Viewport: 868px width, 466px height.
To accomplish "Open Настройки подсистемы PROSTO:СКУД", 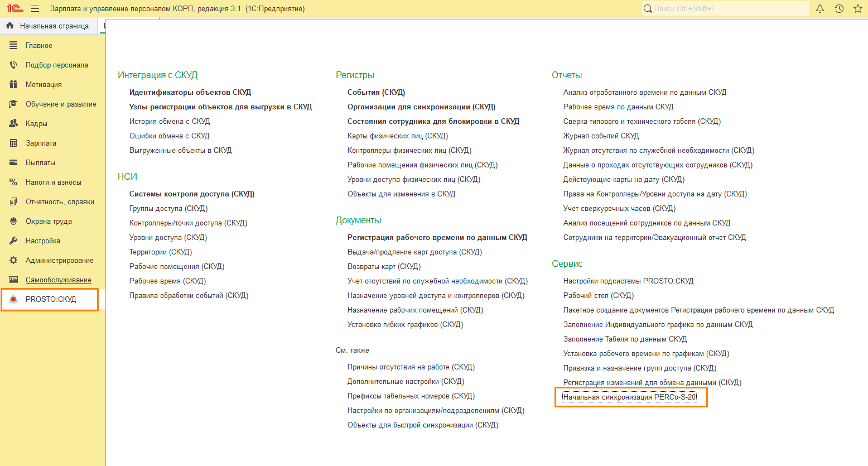I will pyautogui.click(x=628, y=281).
